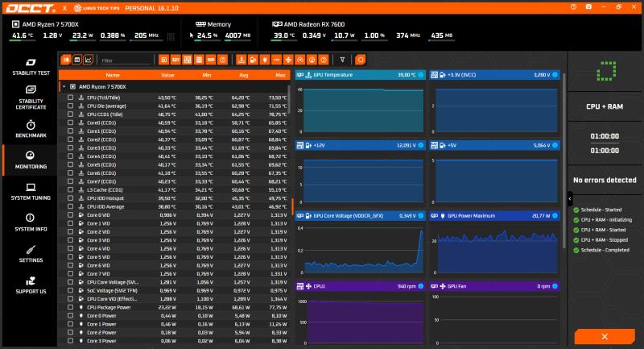This screenshot has height=349, width=644.
Task: Toggle voltage sensor type filter
Action: [253, 60]
